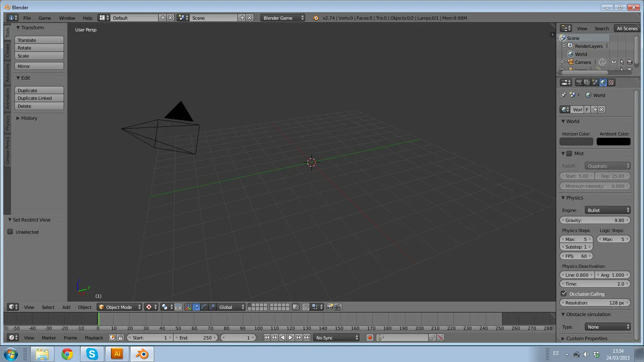
Task: Toggle use preview range clock icon
Action: (x=112, y=337)
